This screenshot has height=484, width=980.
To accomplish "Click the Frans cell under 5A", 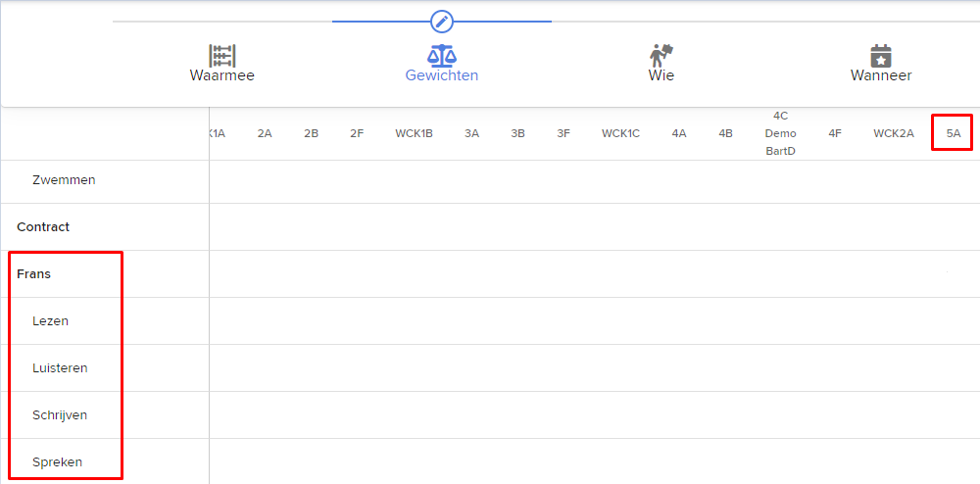I will (x=954, y=273).
